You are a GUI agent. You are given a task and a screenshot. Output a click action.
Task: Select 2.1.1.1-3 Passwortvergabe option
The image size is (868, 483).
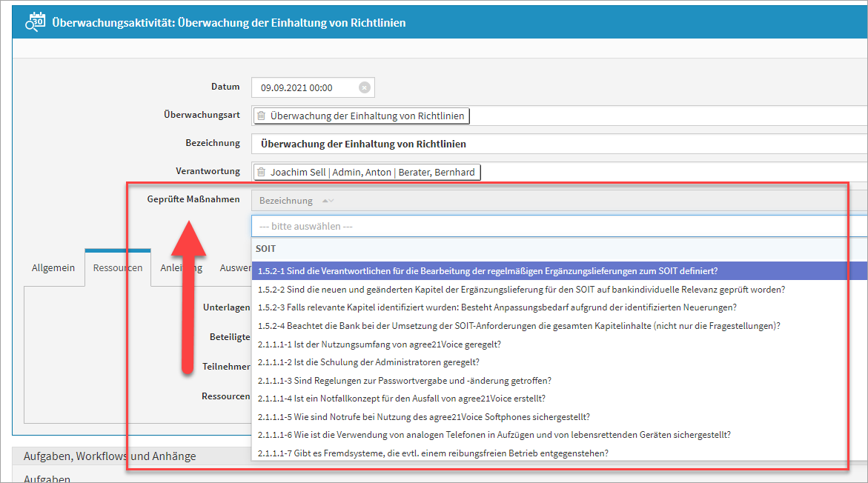point(404,380)
